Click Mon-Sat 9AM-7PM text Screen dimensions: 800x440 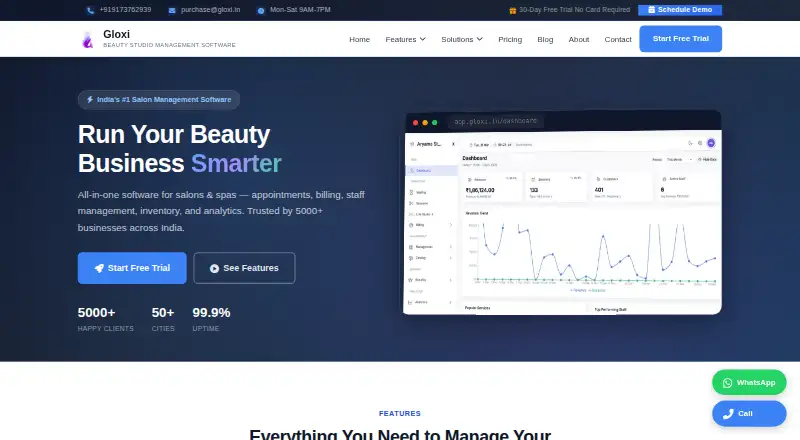click(x=300, y=10)
